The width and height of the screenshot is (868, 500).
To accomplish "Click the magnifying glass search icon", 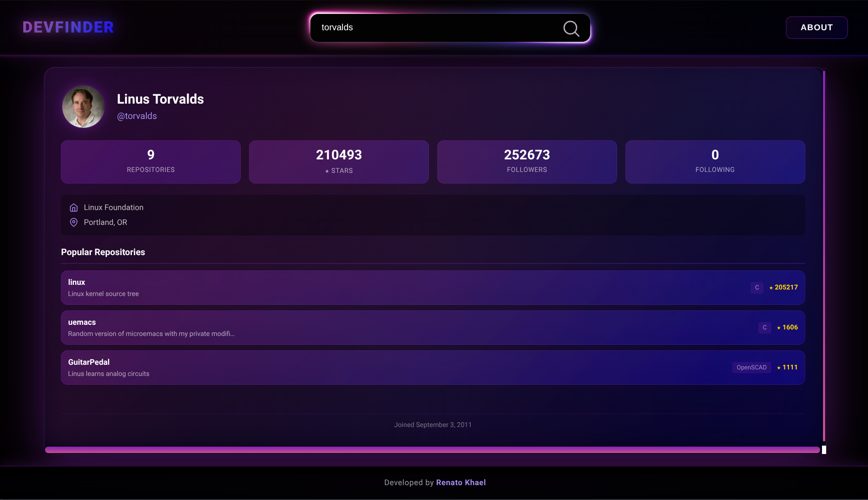I will pyautogui.click(x=571, y=28).
